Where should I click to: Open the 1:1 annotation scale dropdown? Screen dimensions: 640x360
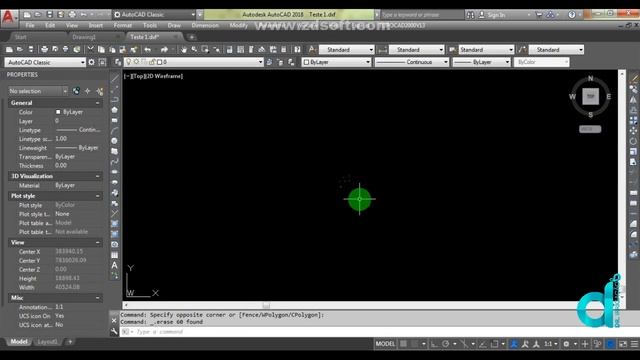point(550,344)
